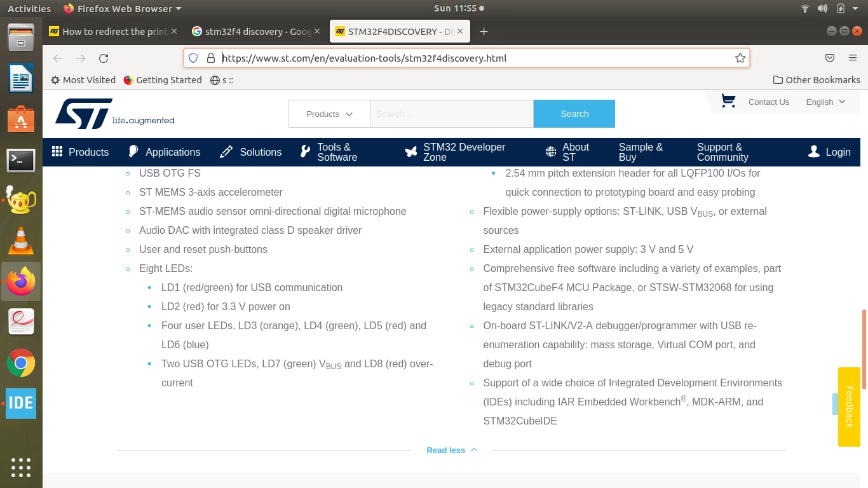Focus the ST site search field
This screenshot has width=868, height=488.
(x=452, y=114)
